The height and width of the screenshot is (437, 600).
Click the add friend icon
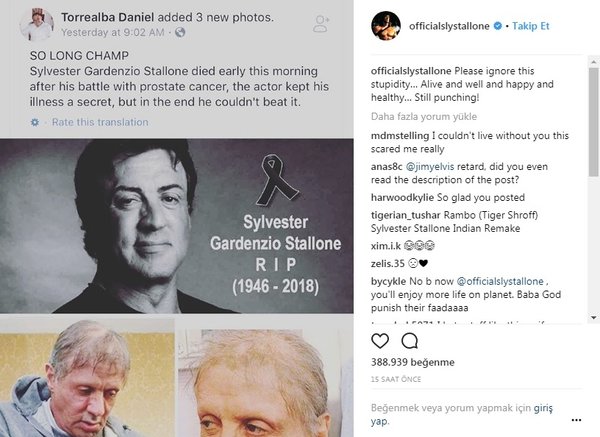[321, 22]
